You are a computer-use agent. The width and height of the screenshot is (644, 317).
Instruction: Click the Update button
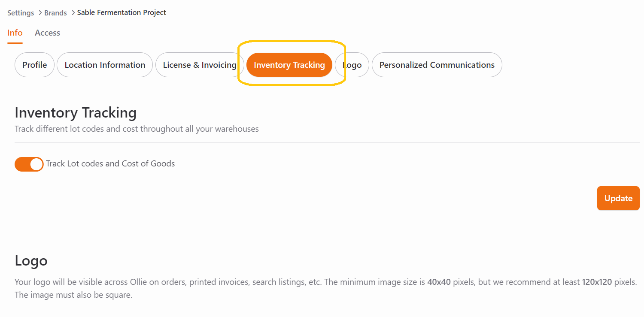(x=618, y=198)
